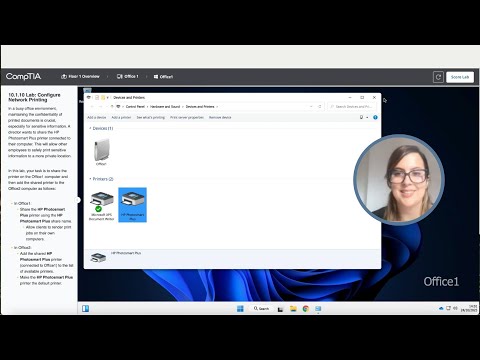
Task: Click the Control Panel taskbar icon
Action: 318,309
